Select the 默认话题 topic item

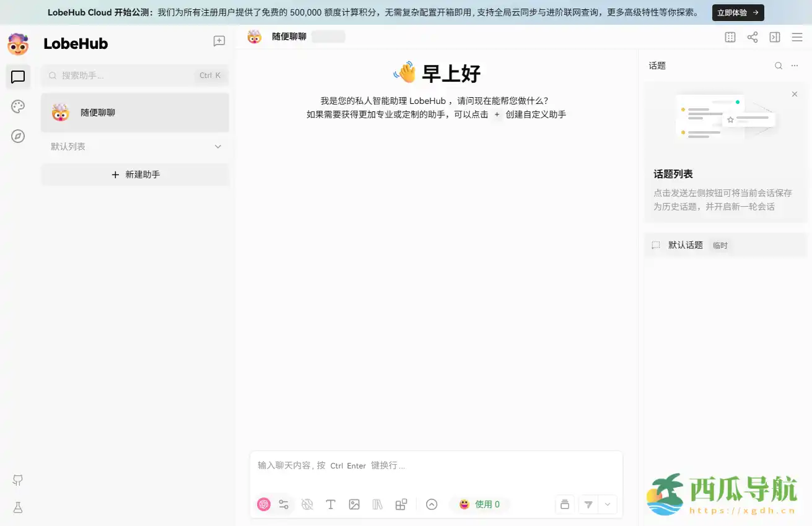(686, 244)
